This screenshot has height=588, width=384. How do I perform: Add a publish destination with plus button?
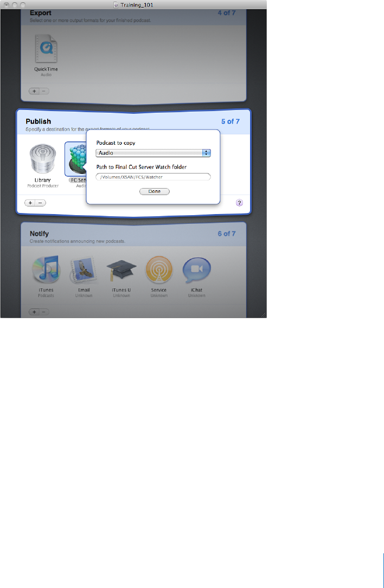(30, 203)
